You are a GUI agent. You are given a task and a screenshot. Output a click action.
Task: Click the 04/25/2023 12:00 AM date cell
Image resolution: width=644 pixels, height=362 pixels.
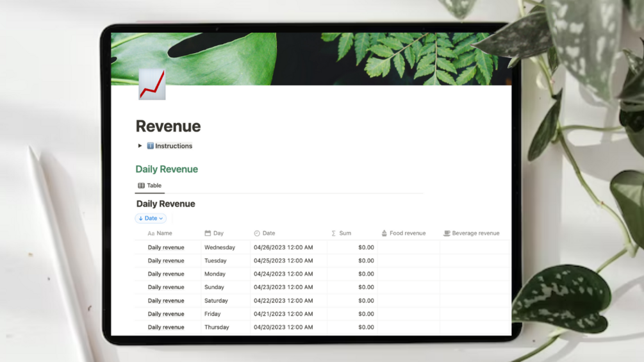coord(289,261)
